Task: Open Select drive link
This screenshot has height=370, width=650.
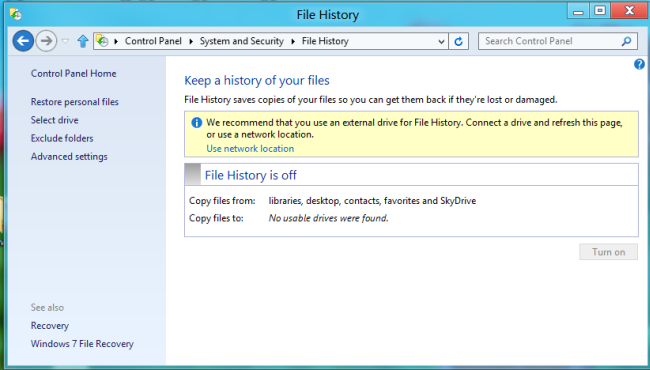Action: (54, 120)
